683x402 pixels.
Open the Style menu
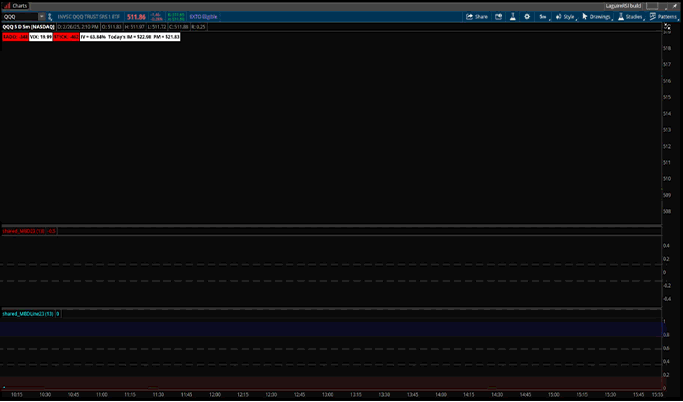tap(566, 17)
